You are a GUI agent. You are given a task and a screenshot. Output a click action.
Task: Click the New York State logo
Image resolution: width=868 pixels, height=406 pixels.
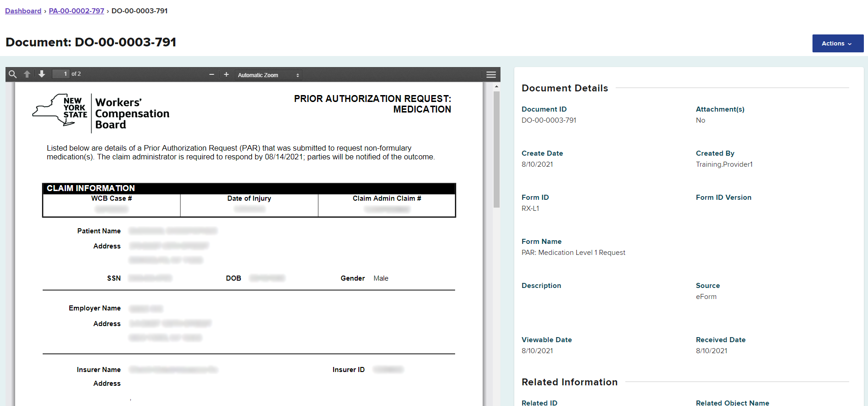60,111
